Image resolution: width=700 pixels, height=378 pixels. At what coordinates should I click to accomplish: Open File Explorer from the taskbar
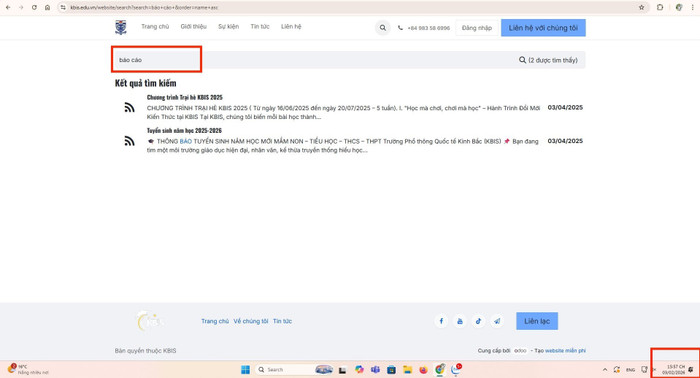coord(407,370)
